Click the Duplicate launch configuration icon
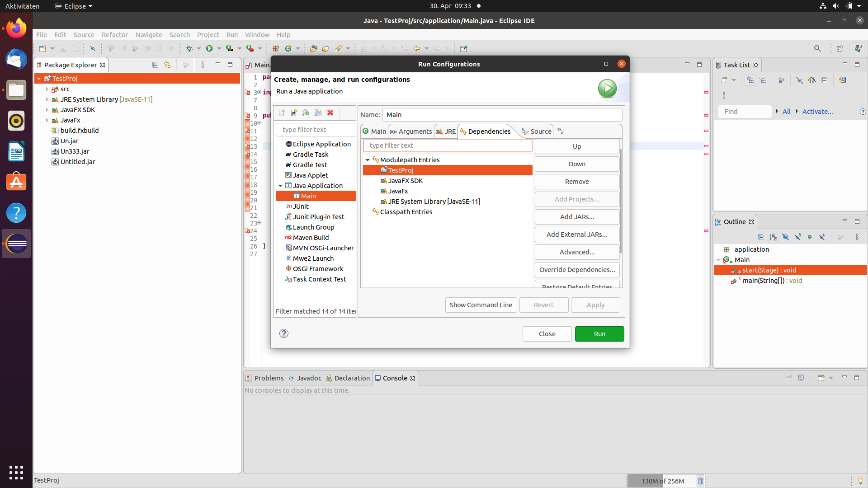The height and width of the screenshot is (488, 868). 318,113
